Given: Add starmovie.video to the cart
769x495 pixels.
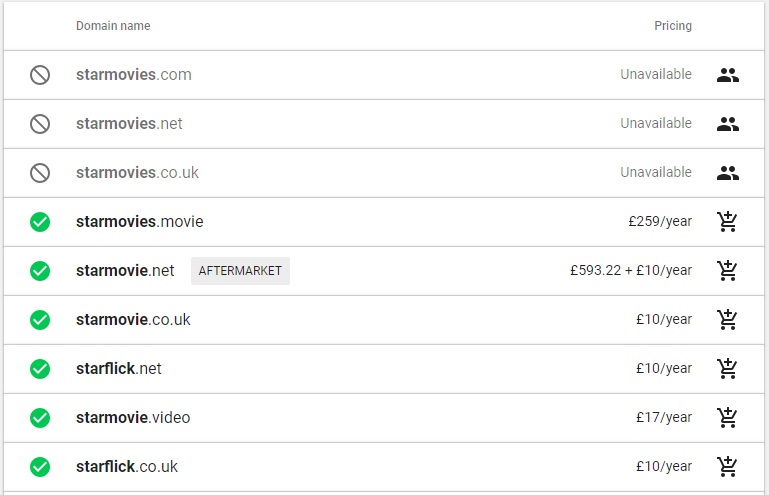Looking at the screenshot, I should click(x=727, y=418).
